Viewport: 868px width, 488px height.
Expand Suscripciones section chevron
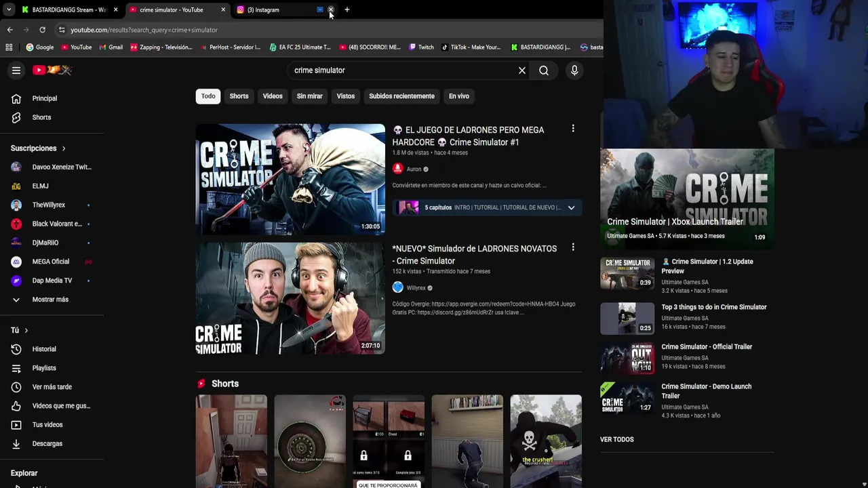click(64, 148)
